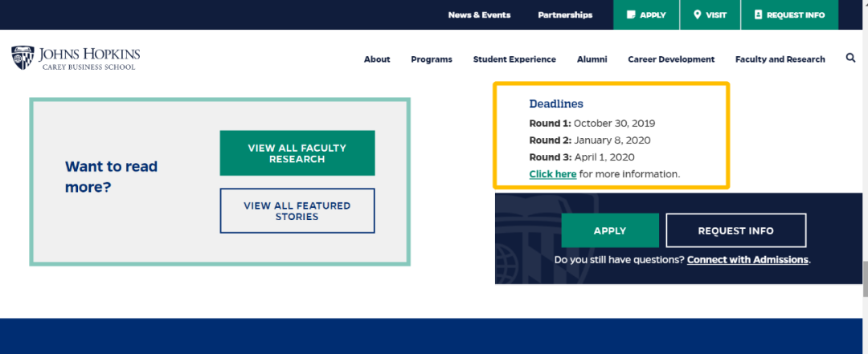
Task: Click the search magnifier icon
Action: (x=851, y=58)
